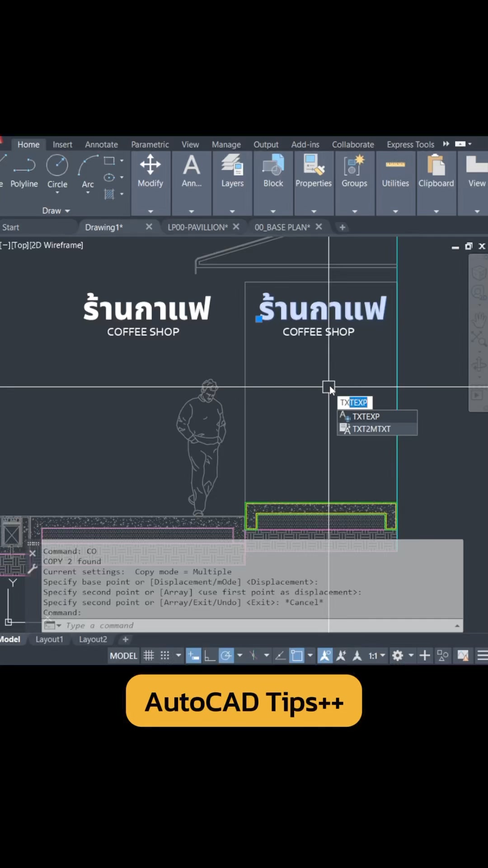The height and width of the screenshot is (868, 488).
Task: Toggle 2D object snap
Action: click(297, 656)
